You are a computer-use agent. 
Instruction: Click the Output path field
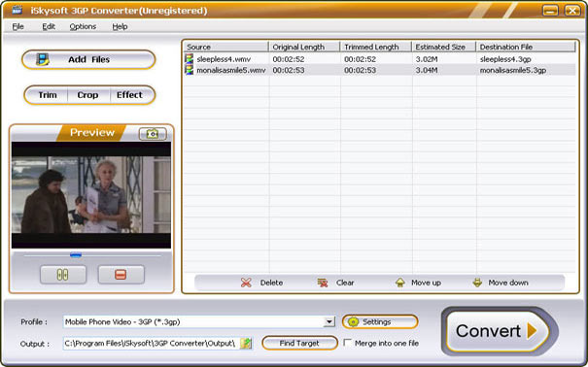[x=152, y=343]
